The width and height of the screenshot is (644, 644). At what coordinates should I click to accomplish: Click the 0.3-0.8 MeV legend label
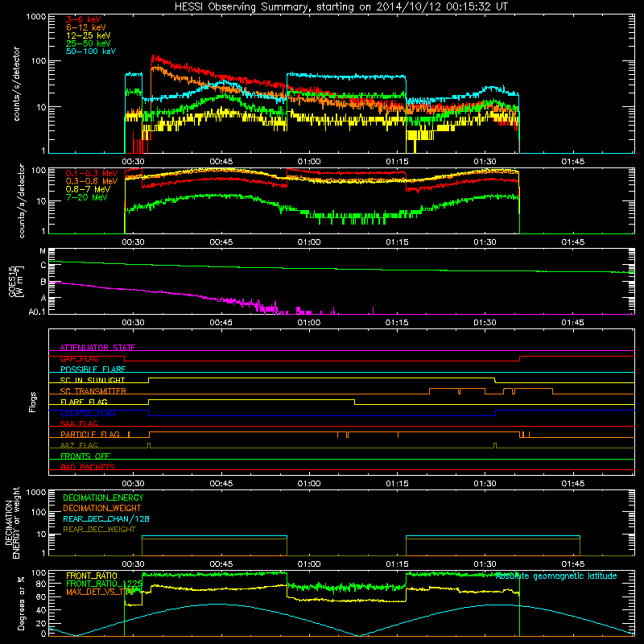pyautogui.click(x=92, y=181)
